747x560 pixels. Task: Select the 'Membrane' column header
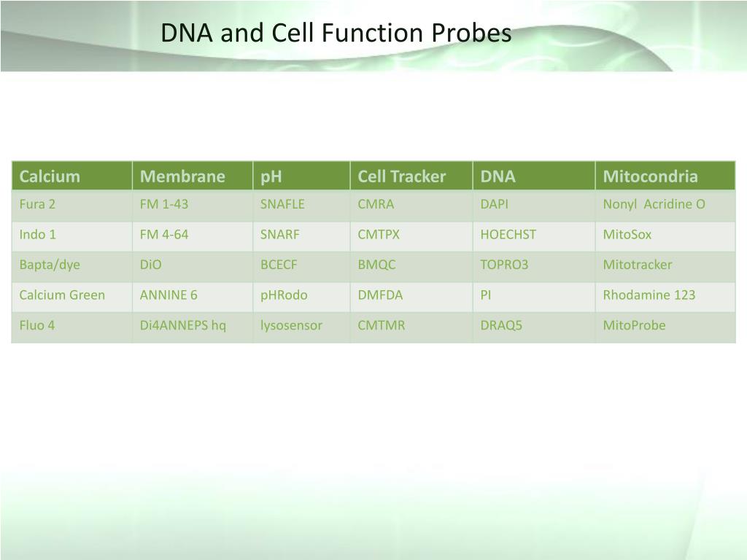coord(193,176)
